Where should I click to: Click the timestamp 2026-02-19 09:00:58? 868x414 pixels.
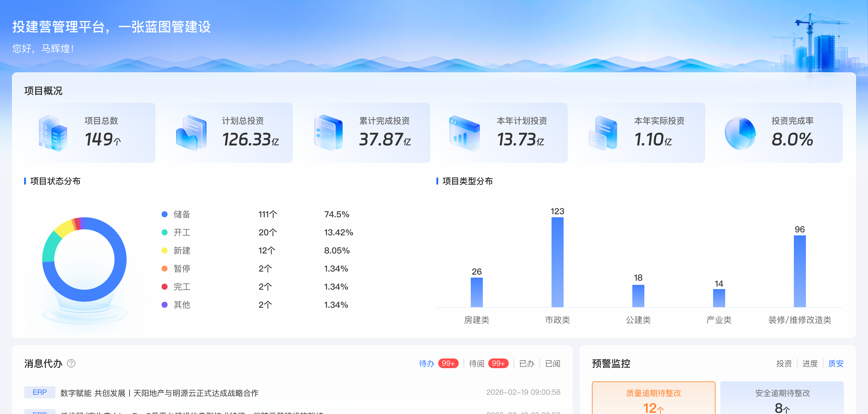pyautogui.click(x=523, y=392)
